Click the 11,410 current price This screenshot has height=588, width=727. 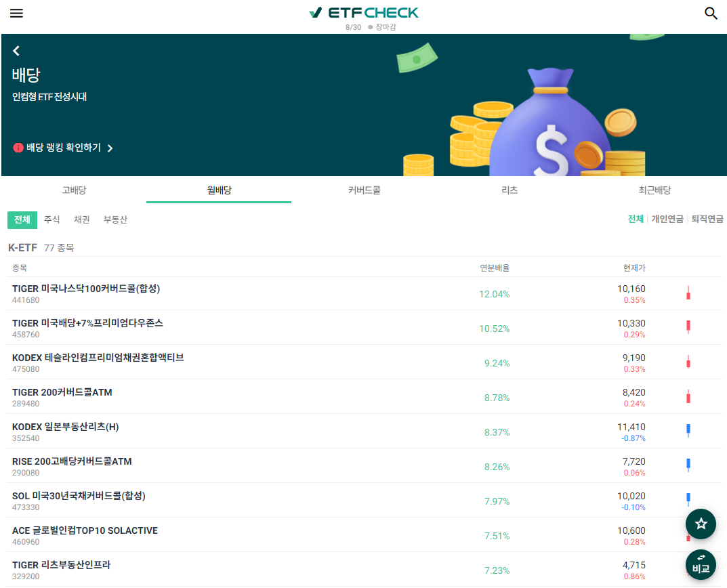tap(631, 427)
